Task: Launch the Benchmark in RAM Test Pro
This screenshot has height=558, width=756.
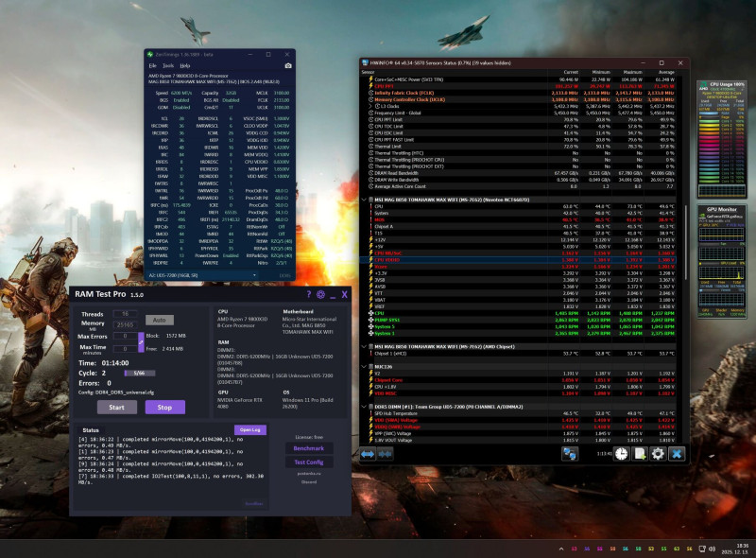Action: (x=309, y=448)
